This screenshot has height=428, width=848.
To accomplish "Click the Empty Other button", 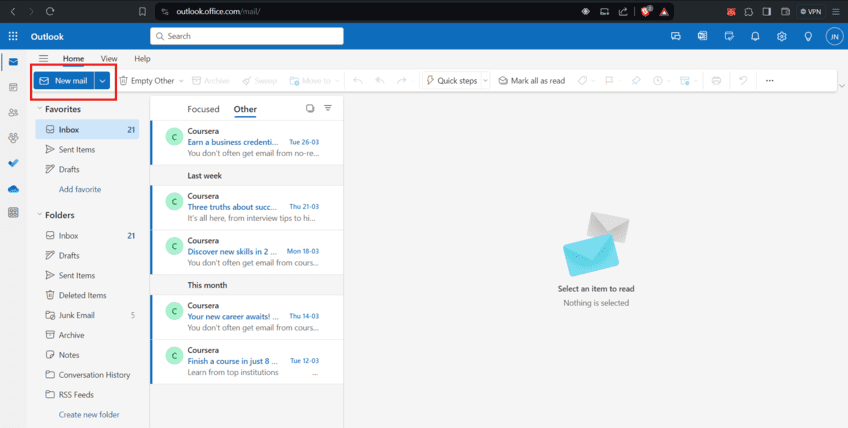I will coord(147,81).
